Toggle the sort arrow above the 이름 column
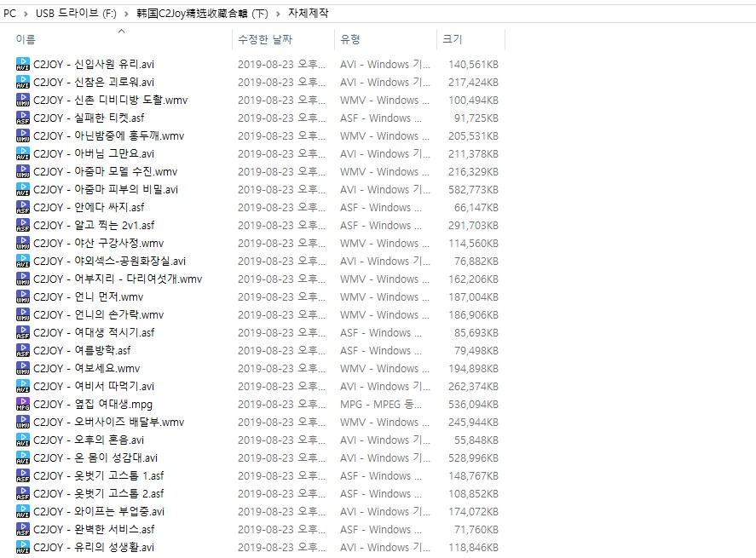The height and width of the screenshot is (558, 756). (x=122, y=31)
